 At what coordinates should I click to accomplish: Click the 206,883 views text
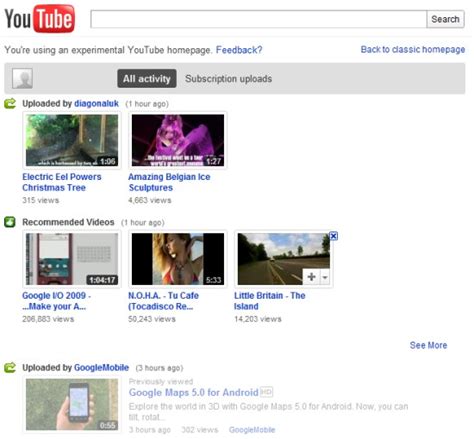(48, 319)
